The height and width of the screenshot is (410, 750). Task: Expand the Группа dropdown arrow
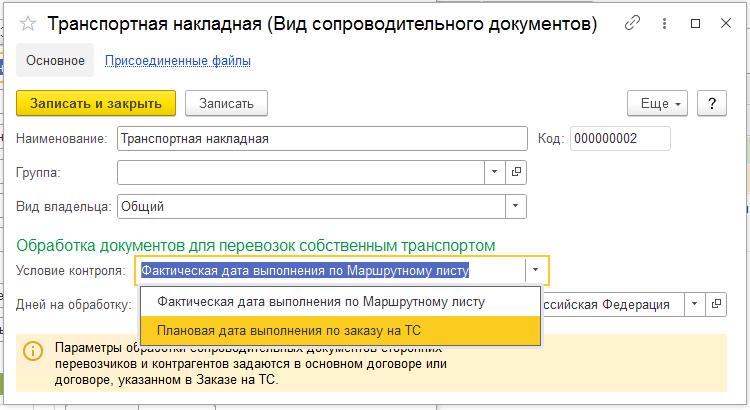click(495, 172)
